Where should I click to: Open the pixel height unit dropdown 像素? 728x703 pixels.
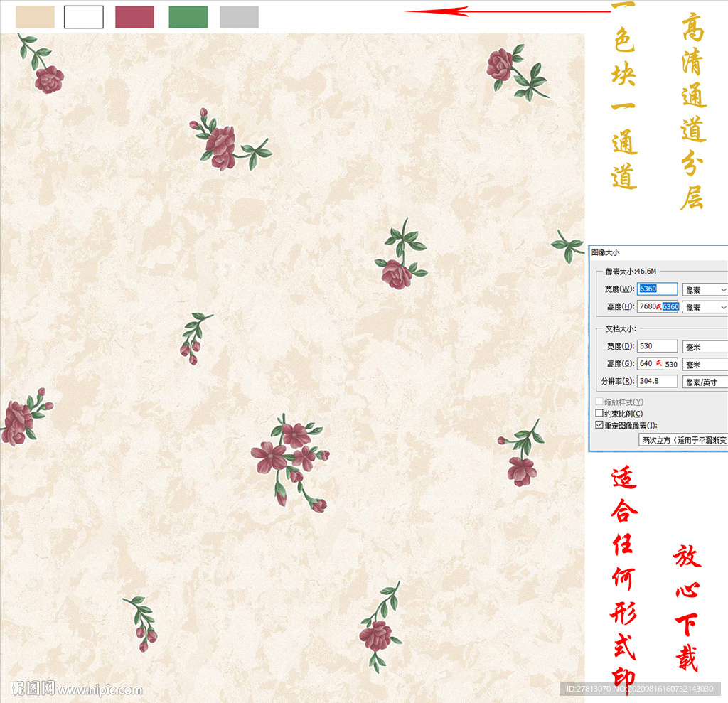tap(705, 307)
